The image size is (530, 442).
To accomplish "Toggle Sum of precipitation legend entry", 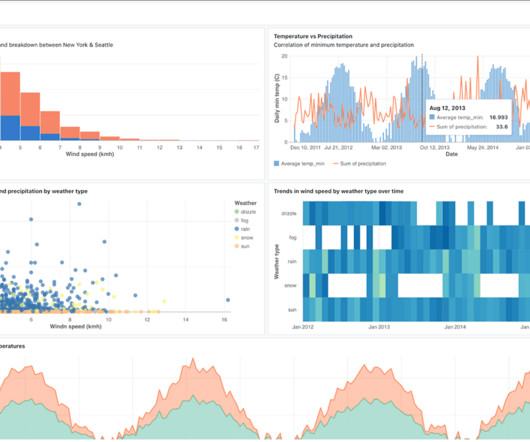I will coord(360,164).
